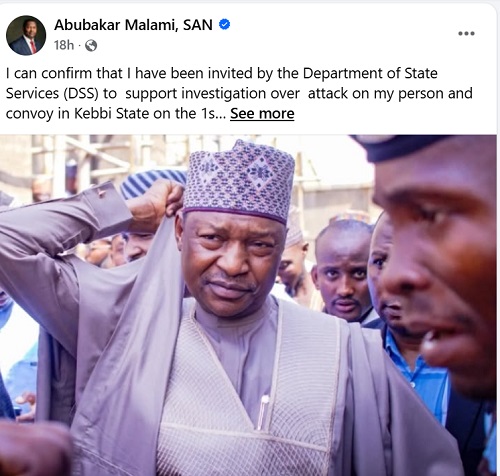Click the pen in the robe pocket
The image size is (500, 476).
[262, 412]
